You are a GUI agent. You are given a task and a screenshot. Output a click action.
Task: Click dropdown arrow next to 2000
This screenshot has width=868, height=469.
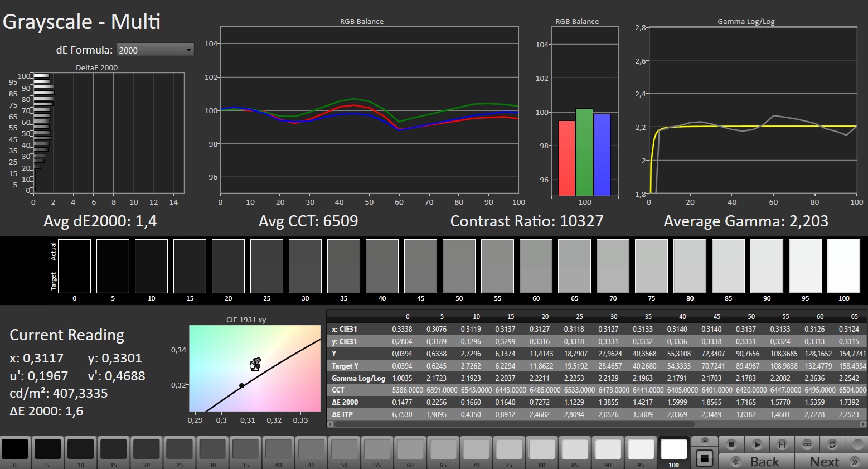pyautogui.click(x=188, y=50)
